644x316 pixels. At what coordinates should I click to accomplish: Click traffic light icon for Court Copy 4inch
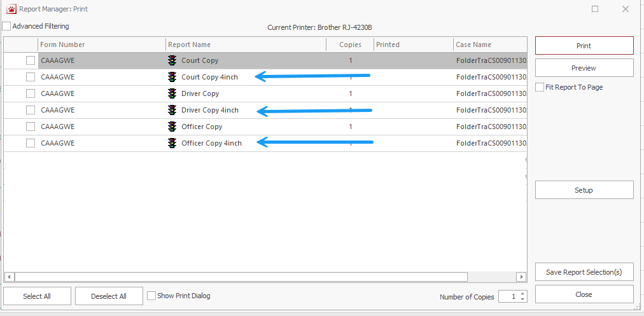coord(172,77)
